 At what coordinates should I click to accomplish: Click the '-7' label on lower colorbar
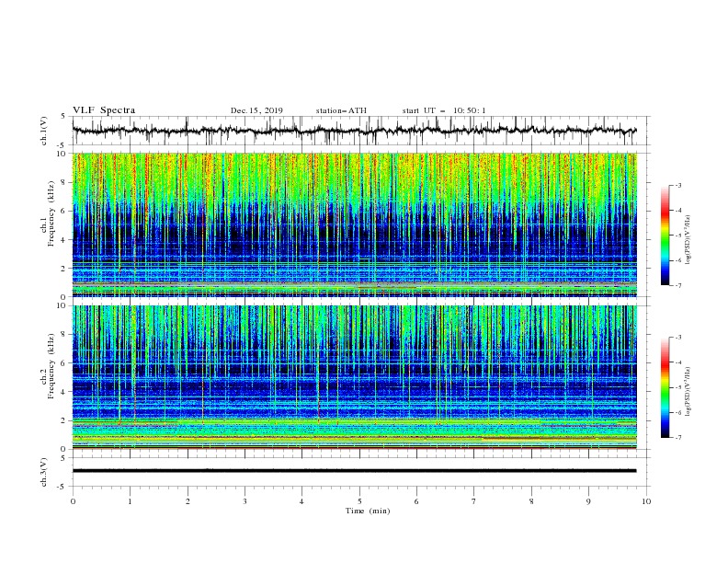click(677, 437)
